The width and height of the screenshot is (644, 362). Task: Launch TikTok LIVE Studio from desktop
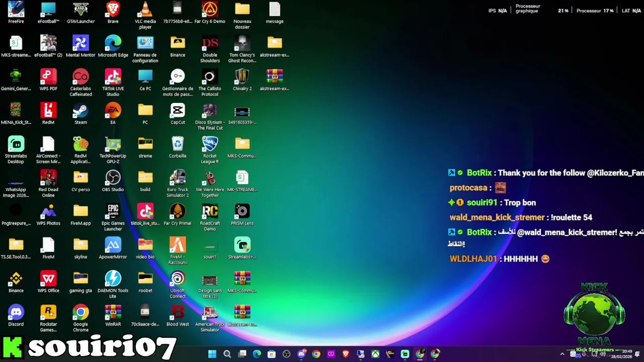click(x=113, y=83)
